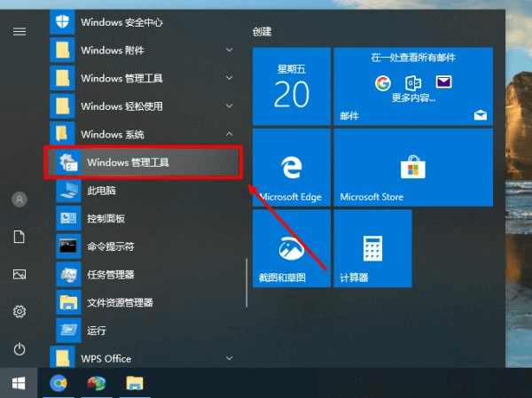Click the WPS Office folder icon
The height and width of the screenshot is (398, 532).
tap(62, 358)
